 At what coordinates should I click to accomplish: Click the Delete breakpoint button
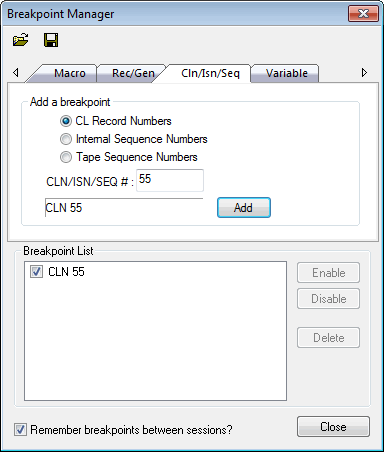[328, 338]
